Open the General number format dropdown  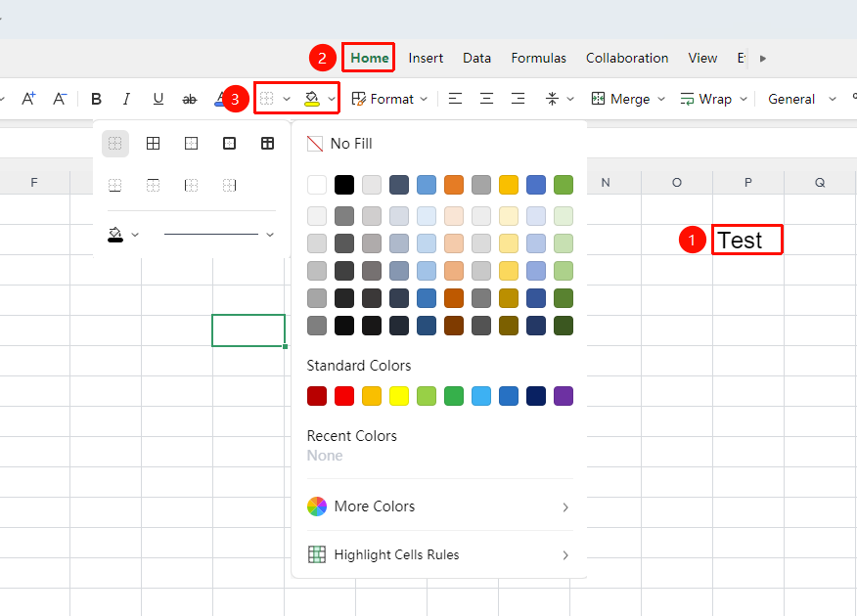pos(802,99)
